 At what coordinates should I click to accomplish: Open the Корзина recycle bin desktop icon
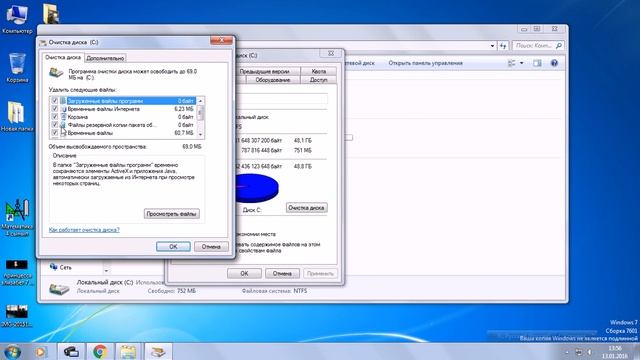click(17, 67)
